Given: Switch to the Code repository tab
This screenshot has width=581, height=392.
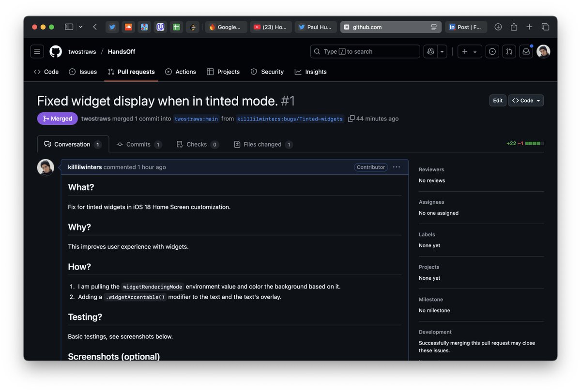Looking at the screenshot, I should point(46,72).
